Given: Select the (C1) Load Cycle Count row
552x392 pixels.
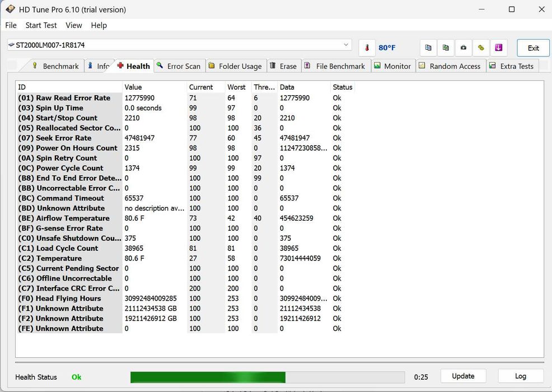Looking at the screenshot, I should pyautogui.click(x=185, y=248).
